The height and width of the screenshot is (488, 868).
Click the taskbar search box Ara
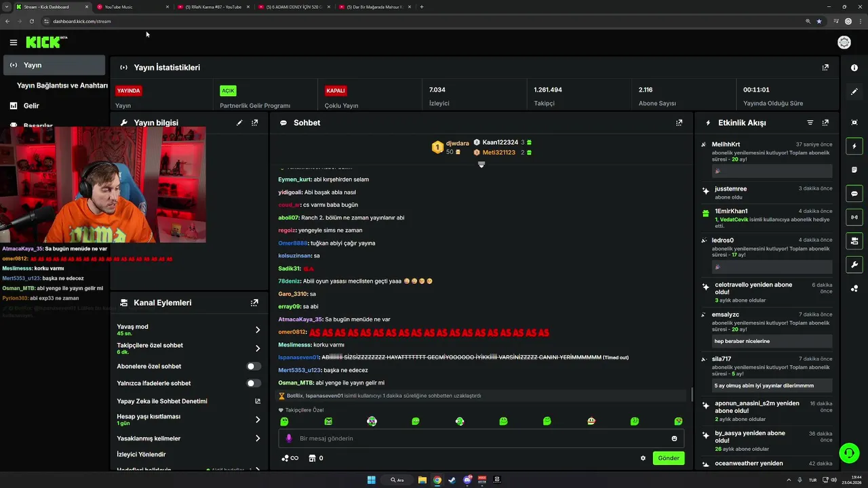point(398,480)
